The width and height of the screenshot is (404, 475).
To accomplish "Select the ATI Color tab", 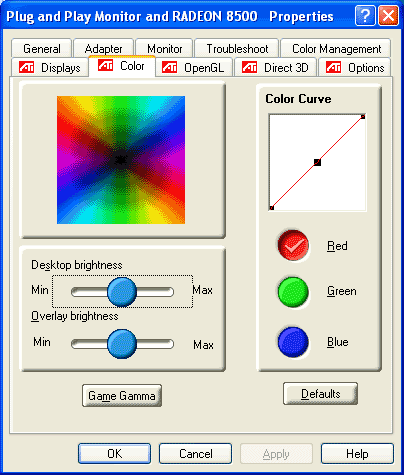I will click(122, 66).
